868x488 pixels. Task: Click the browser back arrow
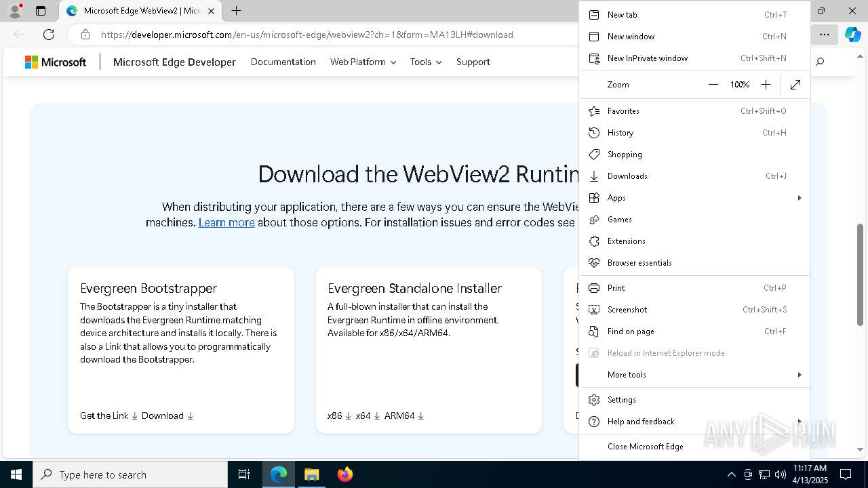[x=19, y=35]
